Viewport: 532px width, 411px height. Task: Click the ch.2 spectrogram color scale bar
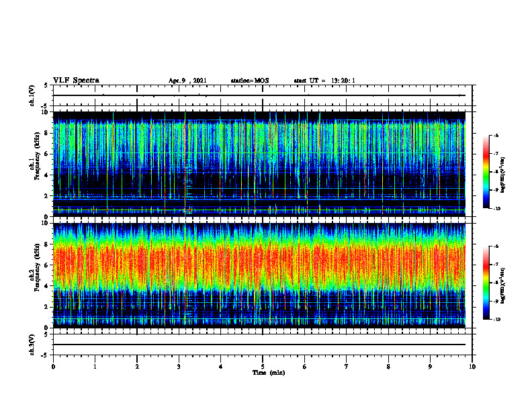point(486,283)
